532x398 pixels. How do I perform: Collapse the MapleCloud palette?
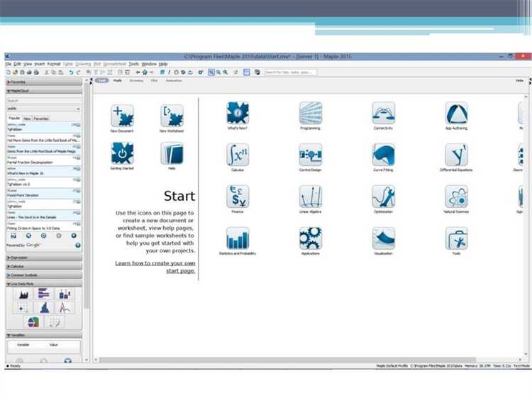click(x=44, y=91)
